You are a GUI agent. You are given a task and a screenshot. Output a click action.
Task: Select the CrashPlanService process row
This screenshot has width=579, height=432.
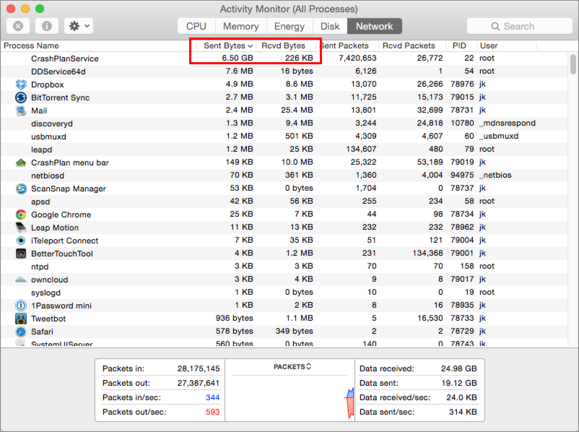284,58
